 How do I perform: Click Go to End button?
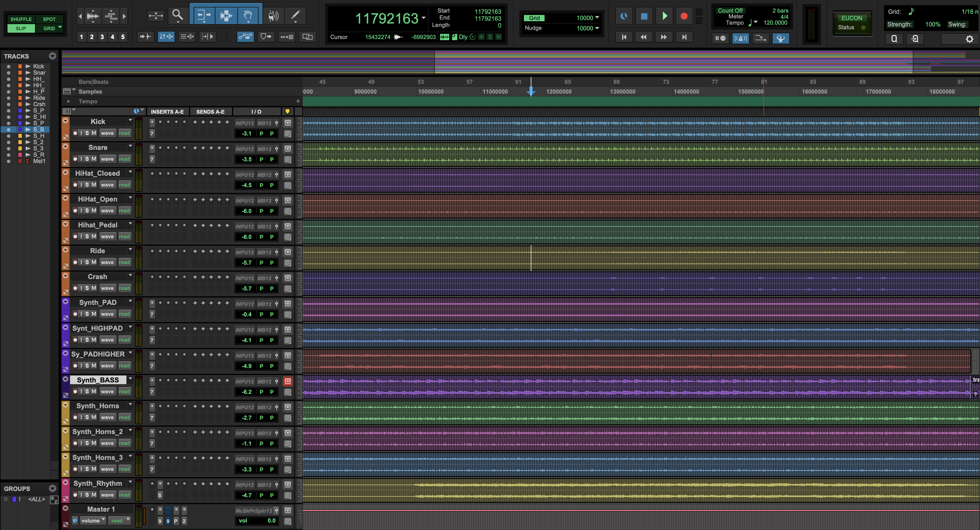click(x=684, y=37)
